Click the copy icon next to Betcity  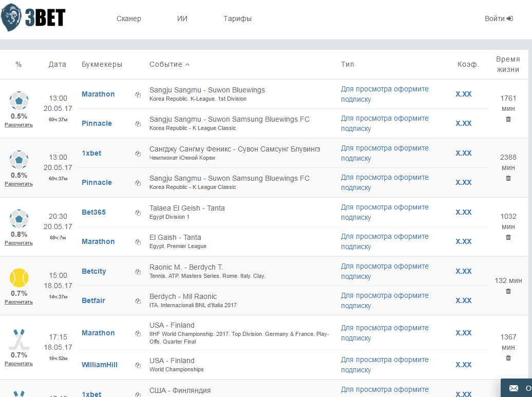[138, 272]
